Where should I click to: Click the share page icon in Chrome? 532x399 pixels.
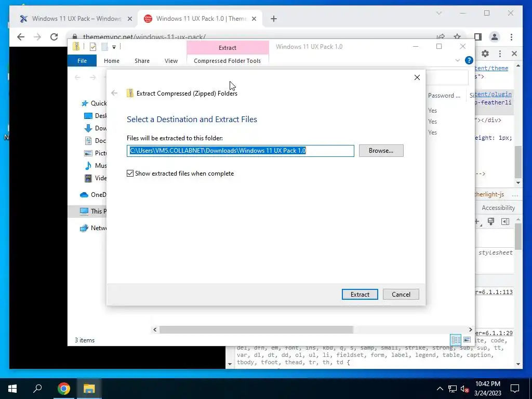pos(441,37)
